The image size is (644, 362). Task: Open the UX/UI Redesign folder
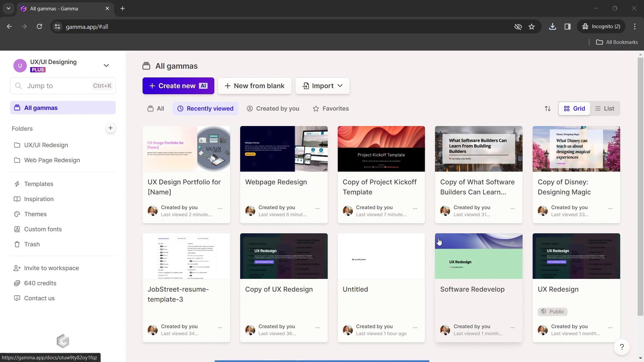46,145
